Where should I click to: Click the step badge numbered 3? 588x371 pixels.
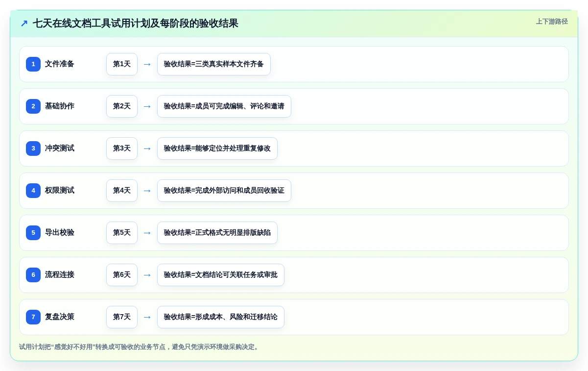[x=33, y=148]
